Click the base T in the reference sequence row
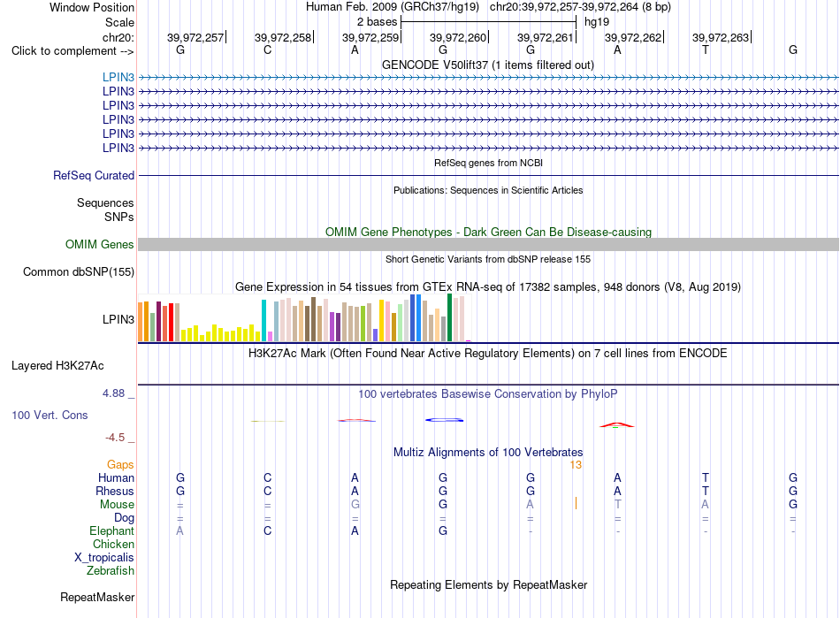This screenshot has width=840, height=618. tap(706, 50)
